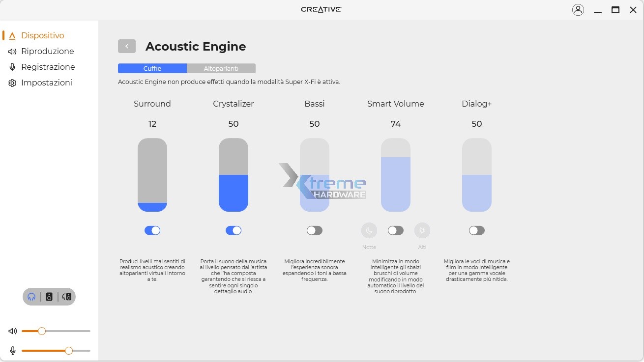Click the Crystalizer level vertical slider
644x362 pixels.
pyautogui.click(x=234, y=175)
